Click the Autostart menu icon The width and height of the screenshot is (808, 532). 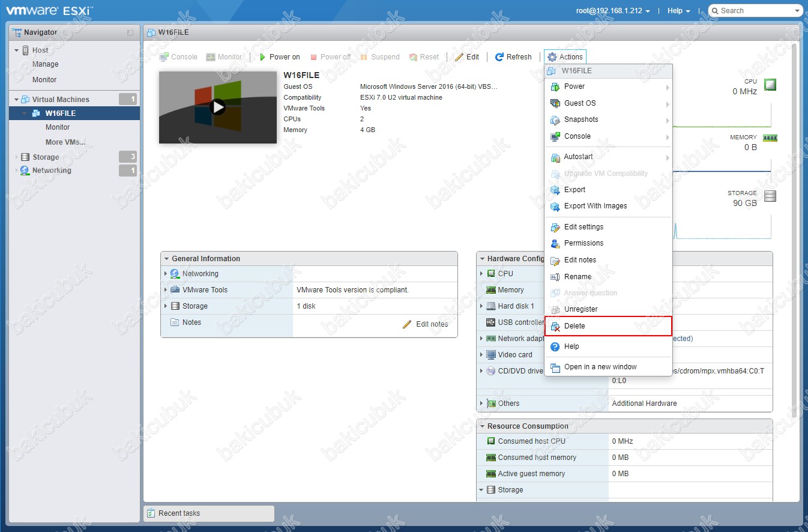(555, 157)
